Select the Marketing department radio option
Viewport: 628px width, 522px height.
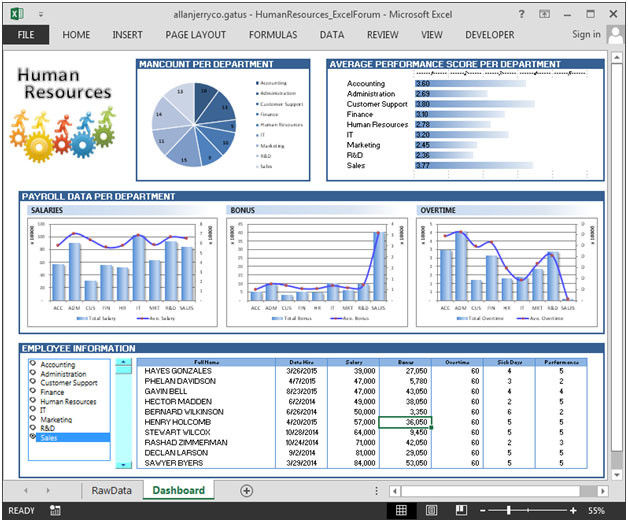pyautogui.click(x=34, y=419)
